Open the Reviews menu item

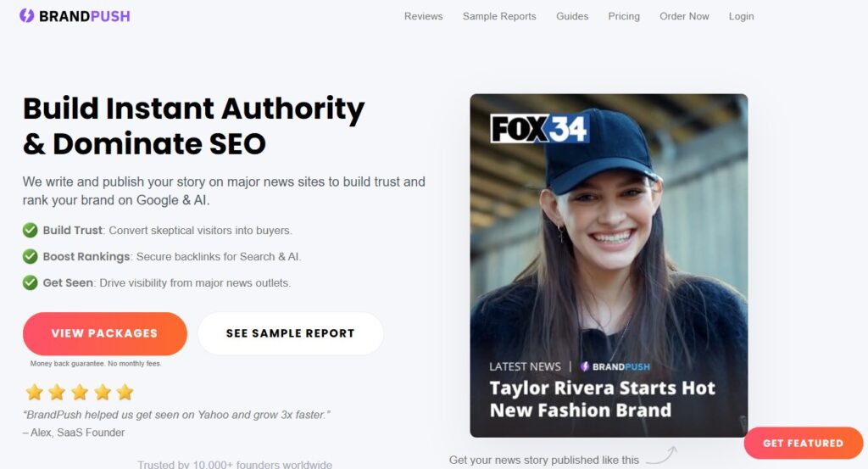point(424,16)
